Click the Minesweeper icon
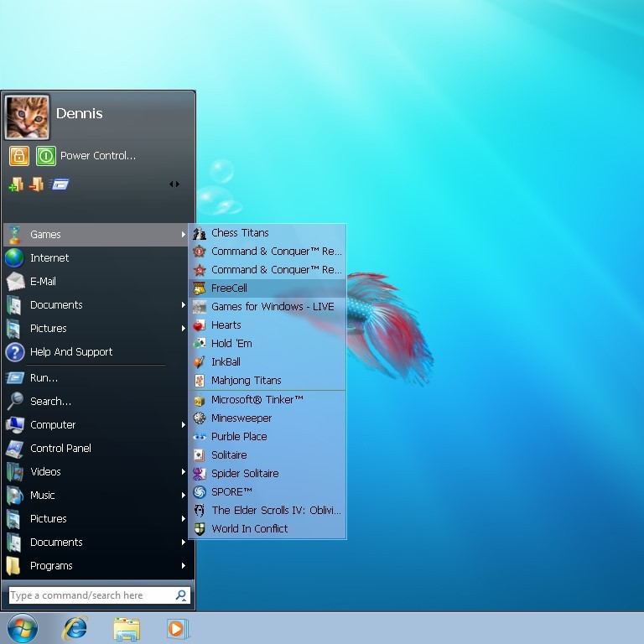644x644 pixels. 200,418
